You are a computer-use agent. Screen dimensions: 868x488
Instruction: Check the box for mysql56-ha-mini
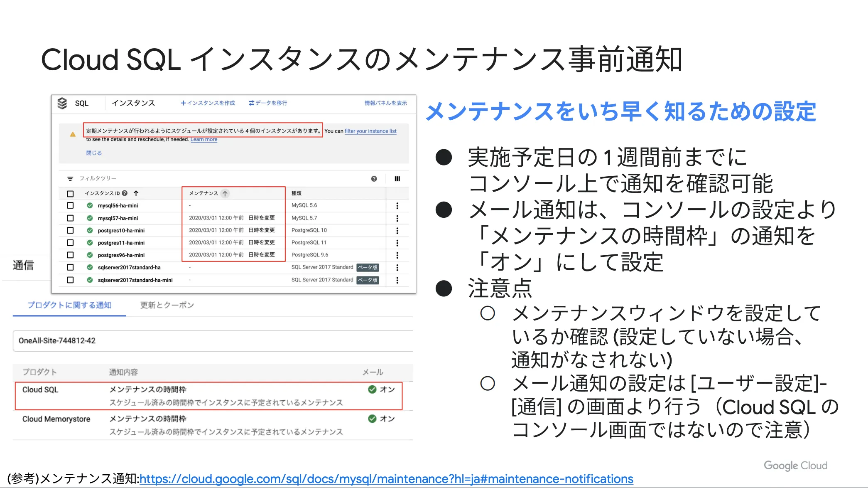(x=70, y=206)
